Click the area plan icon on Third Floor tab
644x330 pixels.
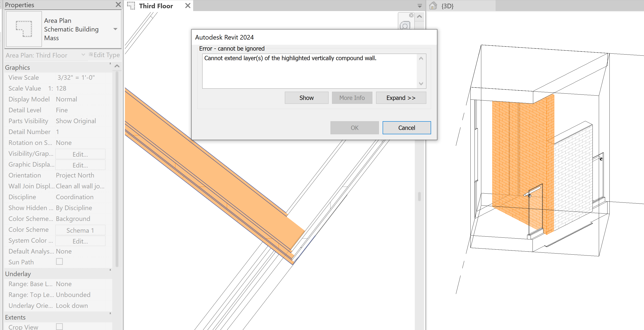131,5
